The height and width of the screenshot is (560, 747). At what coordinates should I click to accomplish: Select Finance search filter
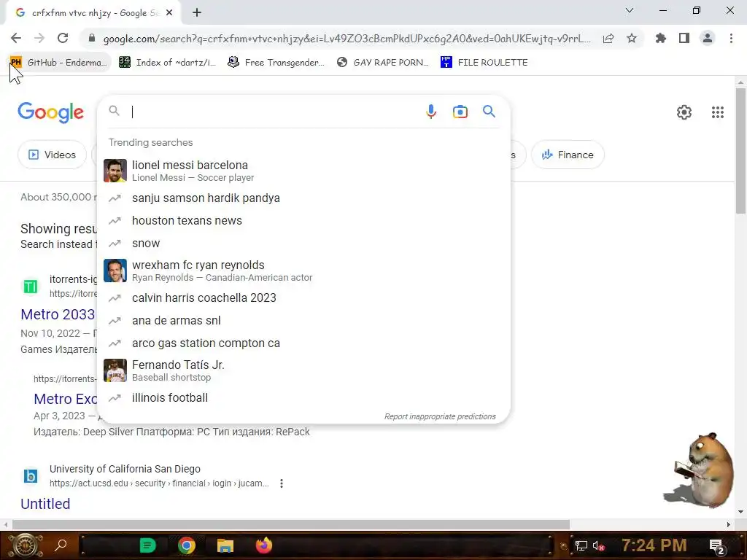568,155
